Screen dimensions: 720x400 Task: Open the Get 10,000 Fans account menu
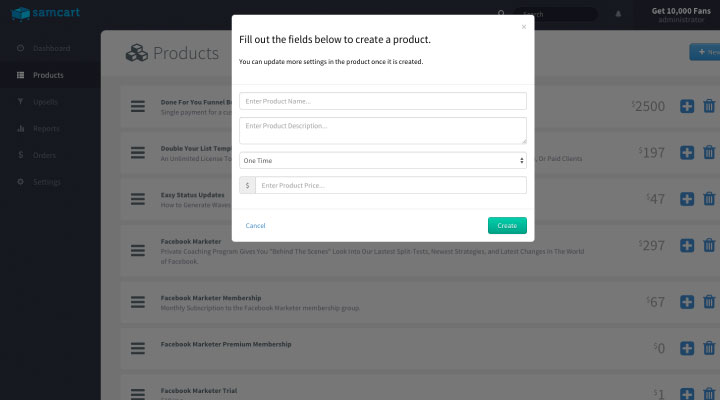click(681, 15)
